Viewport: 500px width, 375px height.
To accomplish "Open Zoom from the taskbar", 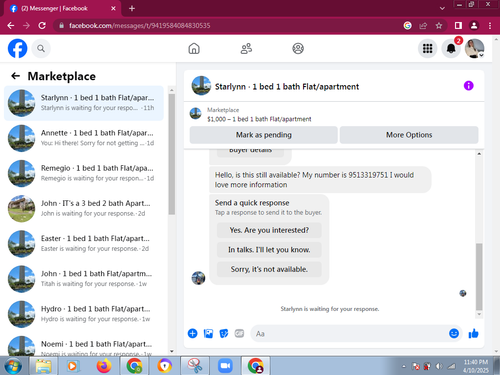I will [225, 366].
